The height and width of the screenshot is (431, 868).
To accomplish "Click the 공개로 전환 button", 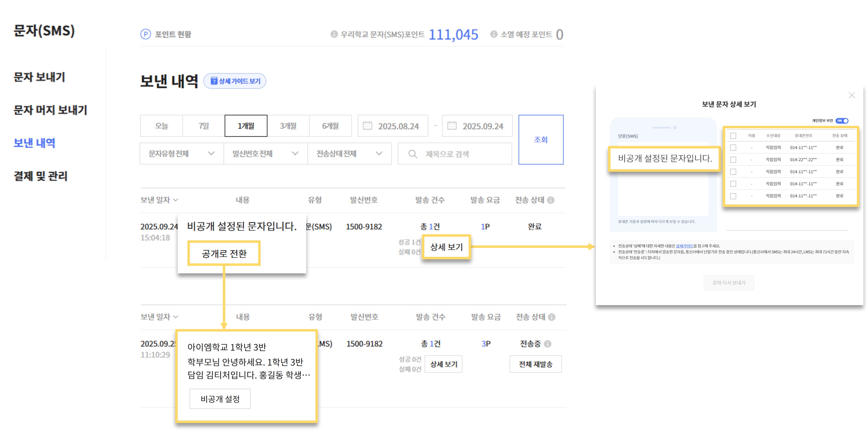I will (x=224, y=253).
